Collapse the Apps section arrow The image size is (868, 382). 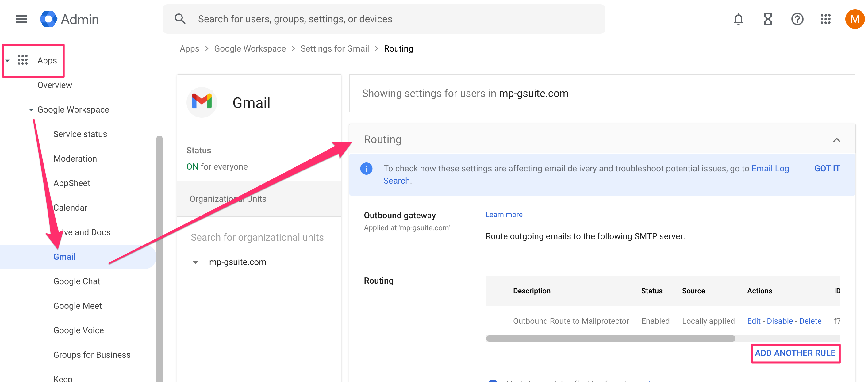7,61
